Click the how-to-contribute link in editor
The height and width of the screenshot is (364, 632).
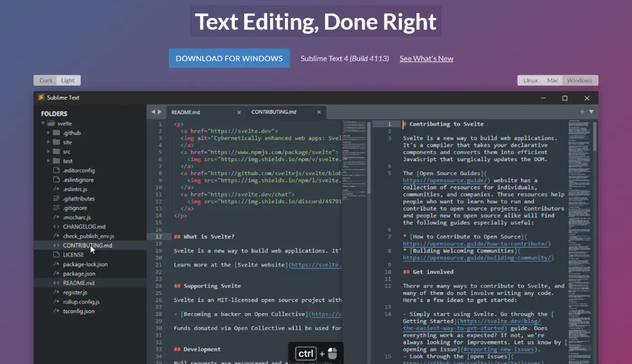coord(476,244)
